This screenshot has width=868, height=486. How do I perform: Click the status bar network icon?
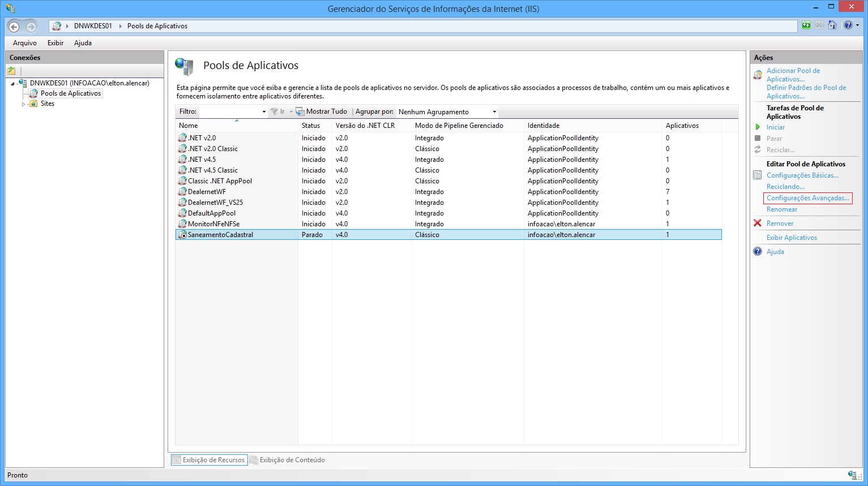pyautogui.click(x=852, y=475)
